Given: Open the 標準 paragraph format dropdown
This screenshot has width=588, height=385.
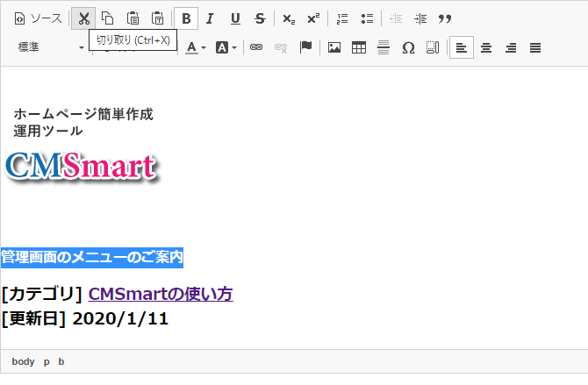Looking at the screenshot, I should [51, 47].
